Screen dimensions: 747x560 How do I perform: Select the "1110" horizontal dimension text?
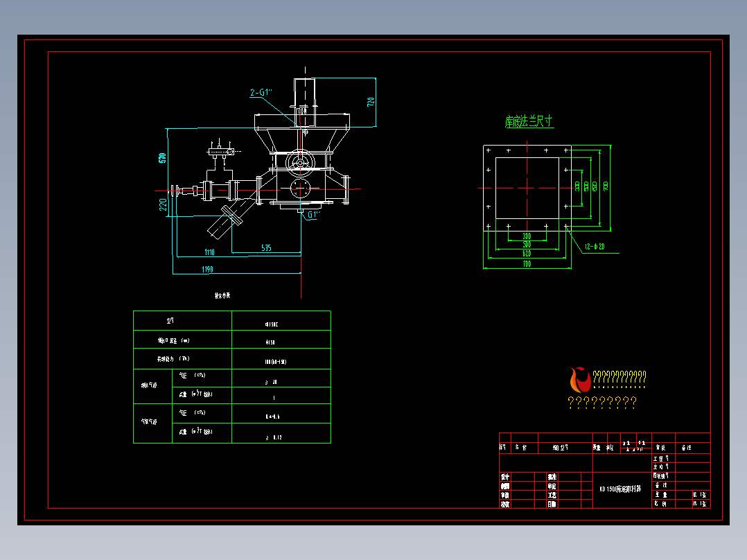(209, 252)
